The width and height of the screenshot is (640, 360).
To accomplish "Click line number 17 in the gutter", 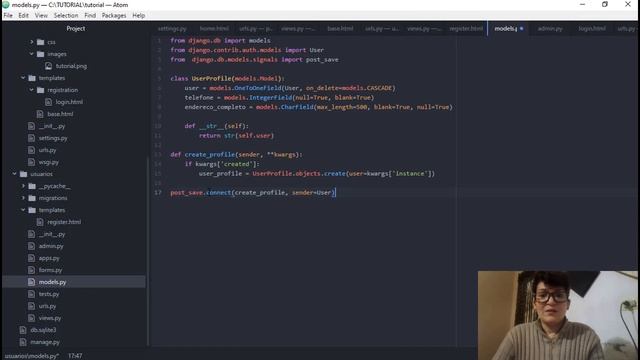I will (x=158, y=192).
